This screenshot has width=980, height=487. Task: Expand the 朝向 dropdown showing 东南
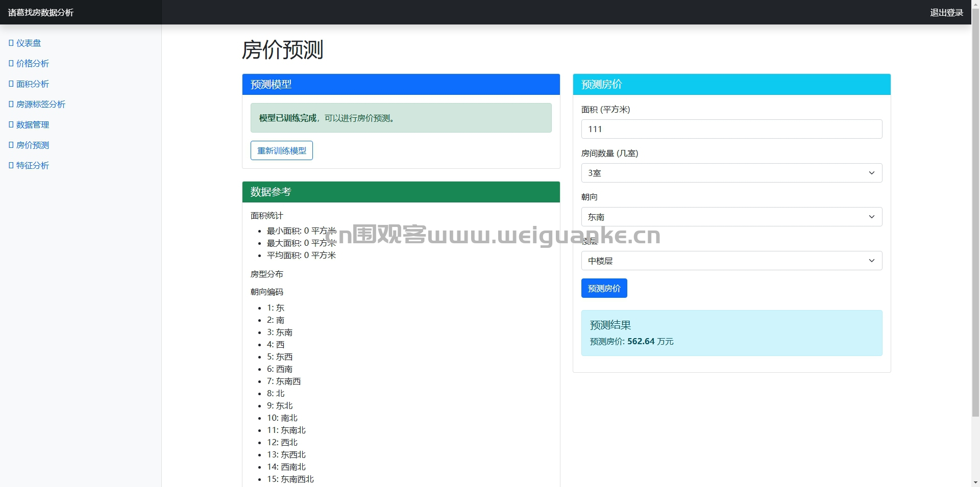pos(731,217)
